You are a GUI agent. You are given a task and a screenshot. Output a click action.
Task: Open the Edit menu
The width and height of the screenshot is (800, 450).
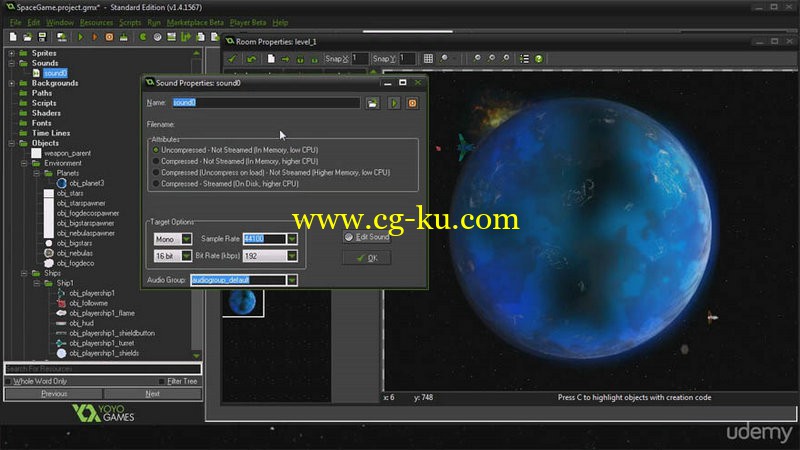click(x=33, y=22)
